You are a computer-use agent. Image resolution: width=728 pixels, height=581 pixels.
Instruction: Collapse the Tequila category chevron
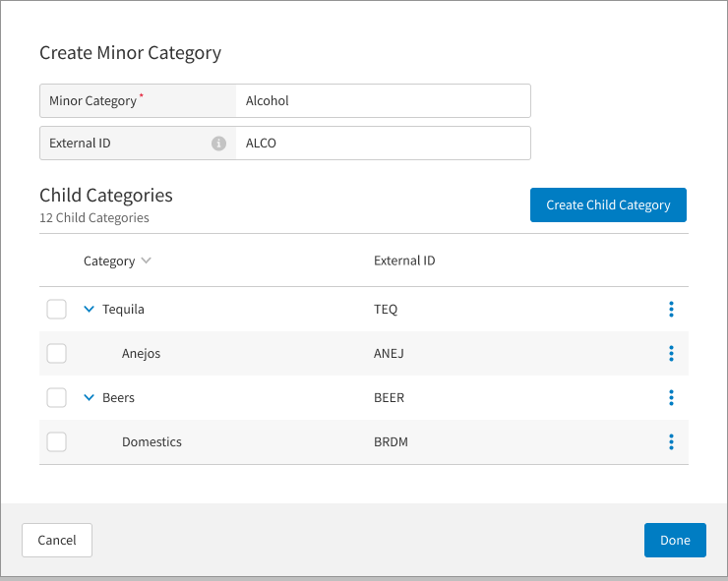(89, 310)
